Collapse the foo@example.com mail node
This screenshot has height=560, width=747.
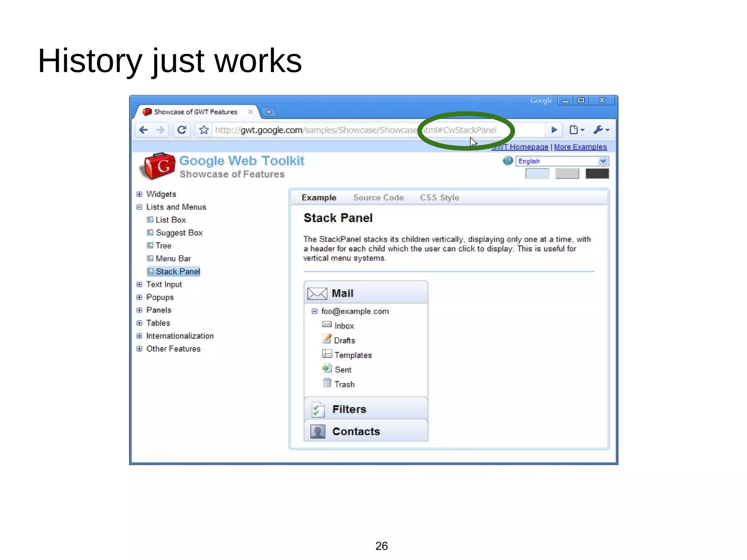point(314,312)
